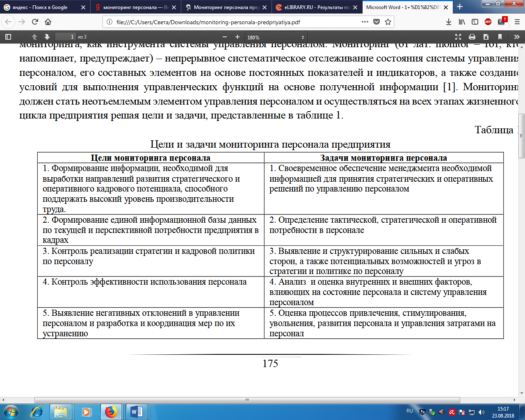Click table header 'Цели мониторинга персонала'
Image resolution: width=525 pixels, height=420 pixels.
click(x=151, y=158)
